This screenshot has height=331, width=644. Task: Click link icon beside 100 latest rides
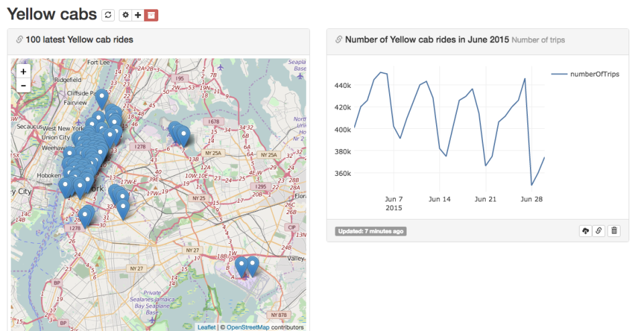tap(19, 40)
